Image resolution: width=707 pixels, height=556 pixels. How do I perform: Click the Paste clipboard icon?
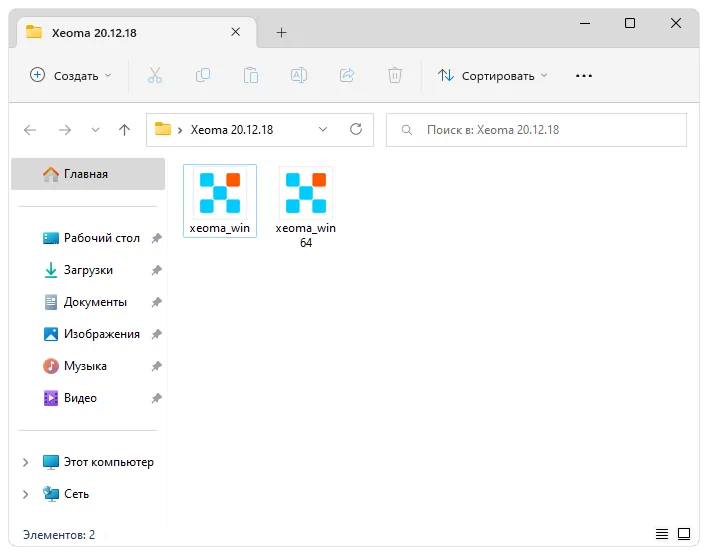pos(251,75)
